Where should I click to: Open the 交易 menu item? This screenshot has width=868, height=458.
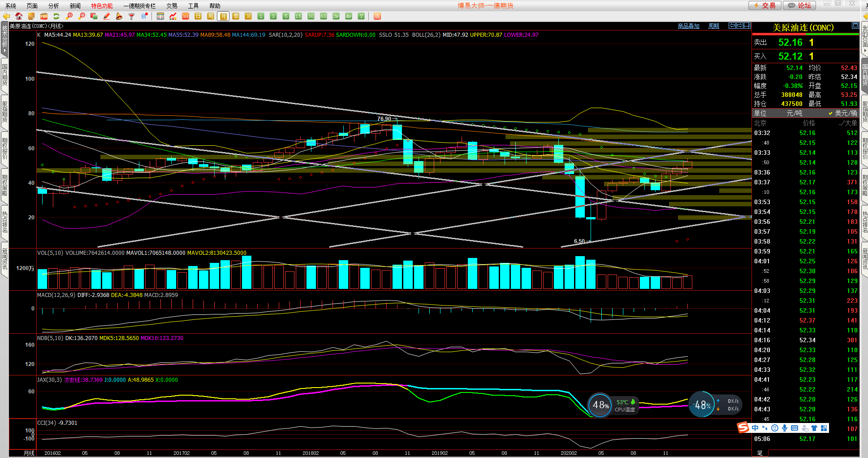[x=172, y=6]
